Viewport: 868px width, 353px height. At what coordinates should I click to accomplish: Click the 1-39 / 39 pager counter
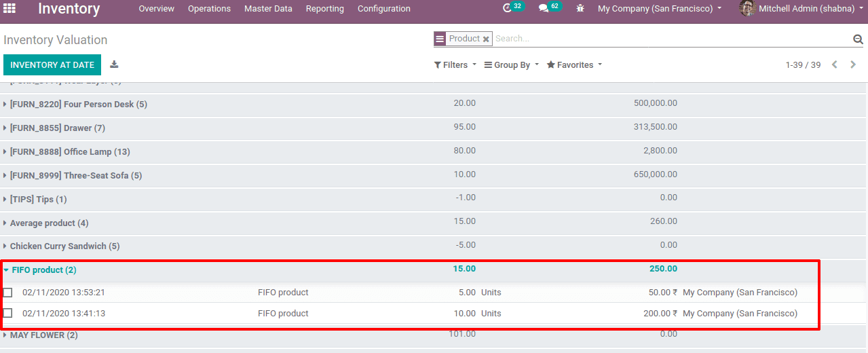tap(803, 65)
